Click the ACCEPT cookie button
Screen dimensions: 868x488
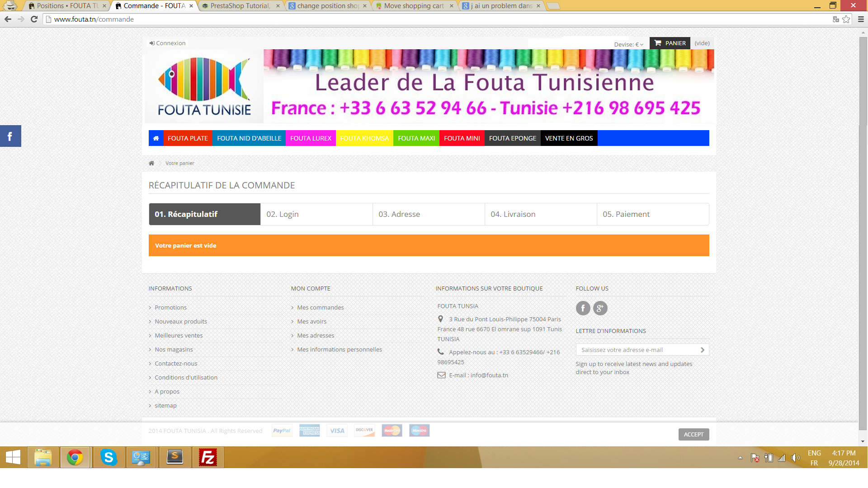[x=693, y=434]
